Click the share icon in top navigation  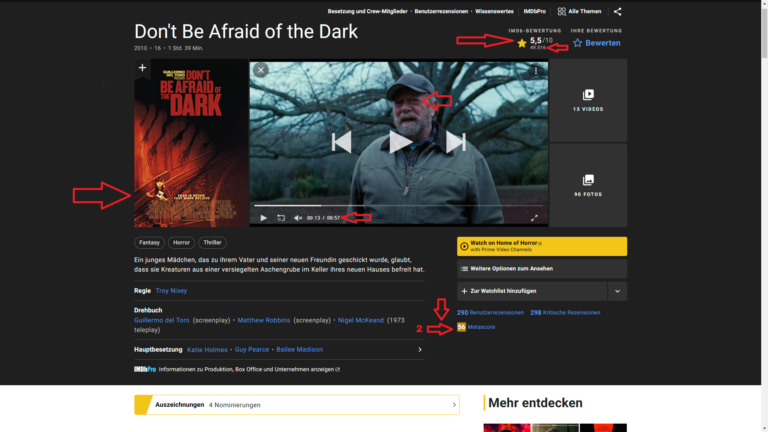click(x=617, y=11)
